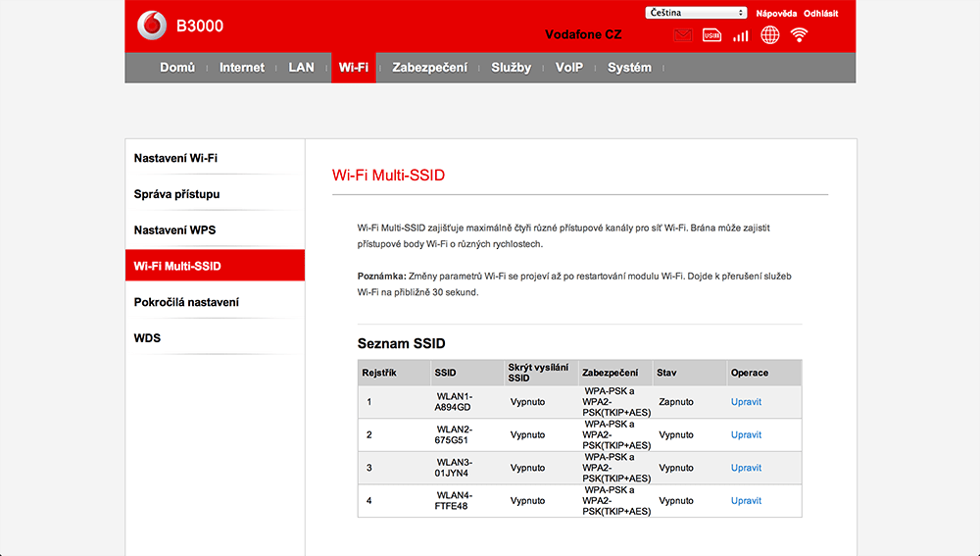This screenshot has height=556, width=980.
Task: Click the Vodafone CZ operator name
Action: (583, 34)
